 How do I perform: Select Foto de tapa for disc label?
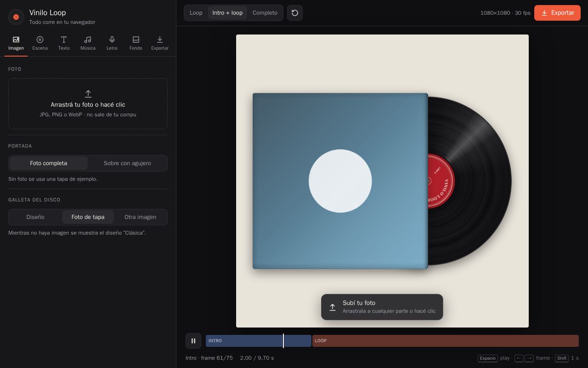coord(88,217)
